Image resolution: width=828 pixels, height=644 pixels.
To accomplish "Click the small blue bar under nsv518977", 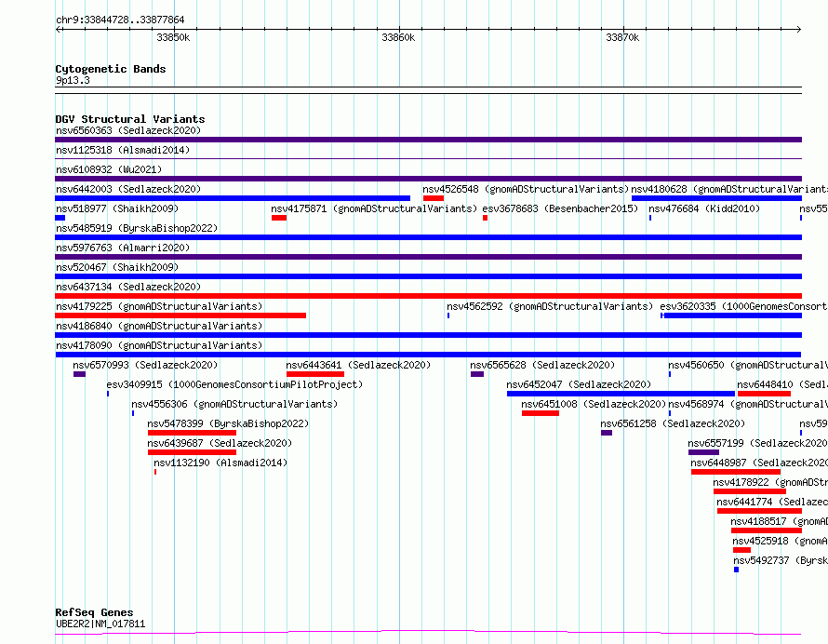I will pyautogui.click(x=60, y=218).
